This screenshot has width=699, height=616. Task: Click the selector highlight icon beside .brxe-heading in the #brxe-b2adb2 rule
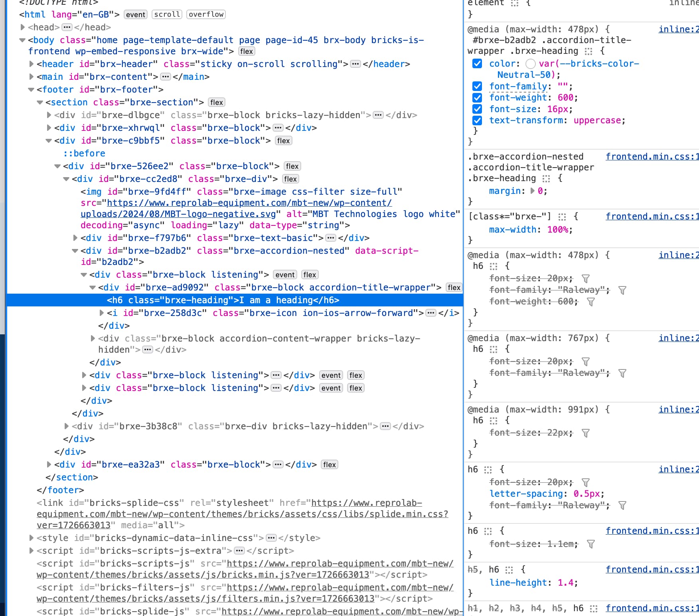[588, 51]
